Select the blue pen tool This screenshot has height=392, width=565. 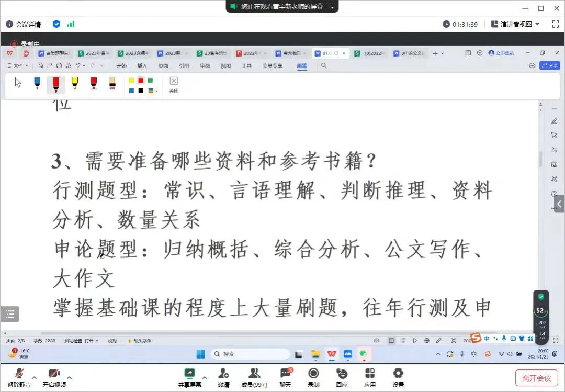(x=37, y=83)
